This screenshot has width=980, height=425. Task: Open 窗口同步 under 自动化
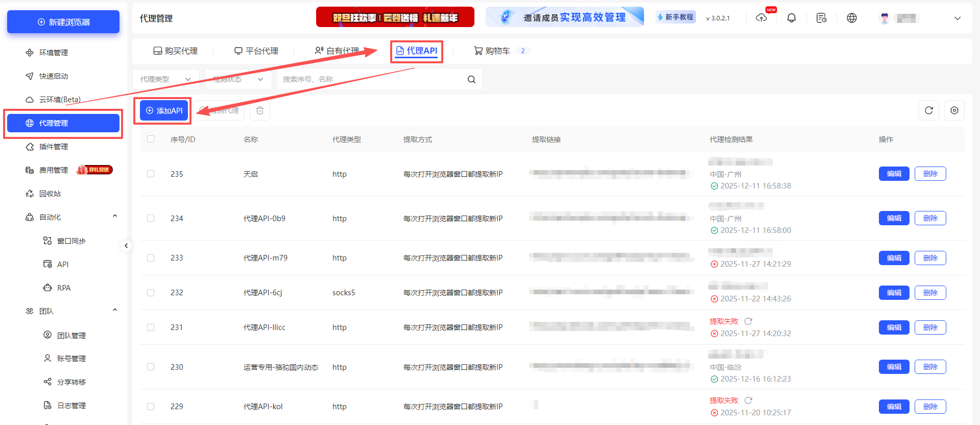tap(71, 241)
